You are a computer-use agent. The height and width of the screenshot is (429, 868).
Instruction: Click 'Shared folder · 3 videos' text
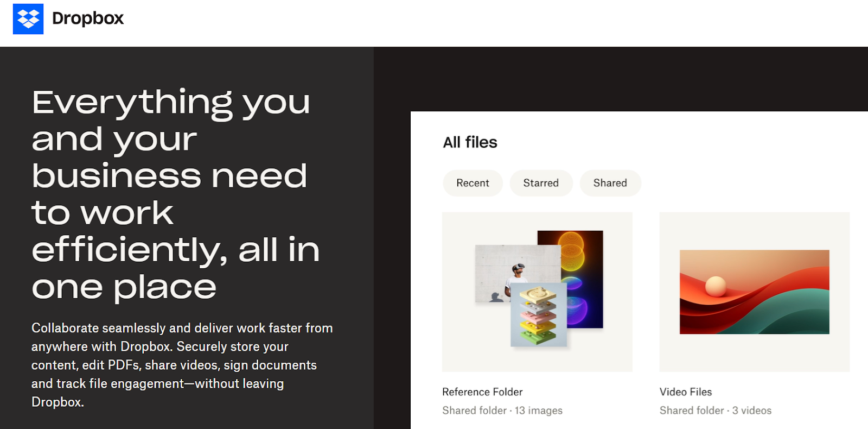tap(716, 411)
